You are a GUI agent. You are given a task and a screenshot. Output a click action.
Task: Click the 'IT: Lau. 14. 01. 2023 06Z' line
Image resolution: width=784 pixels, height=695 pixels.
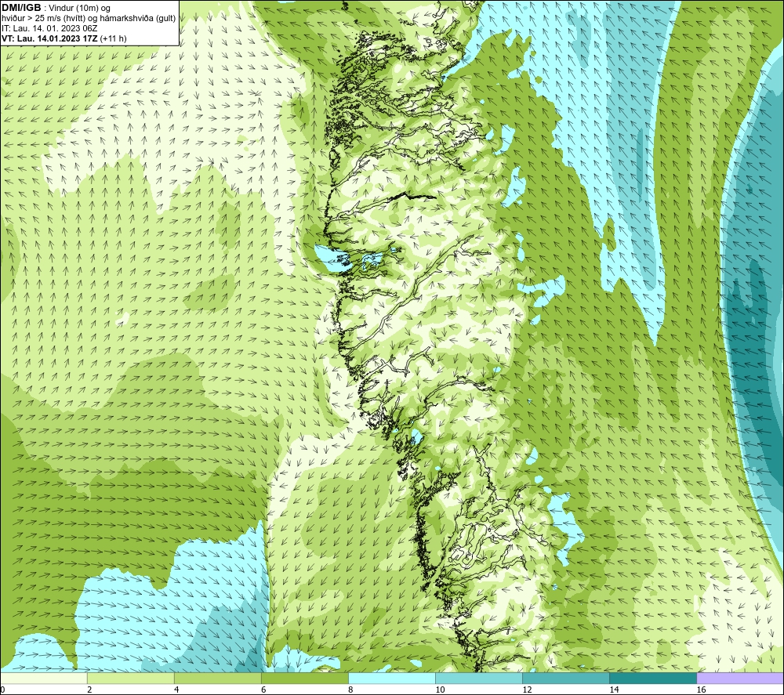(49, 28)
